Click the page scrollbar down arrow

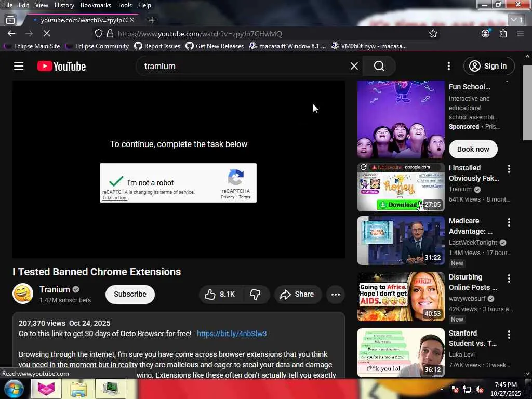click(x=527, y=374)
